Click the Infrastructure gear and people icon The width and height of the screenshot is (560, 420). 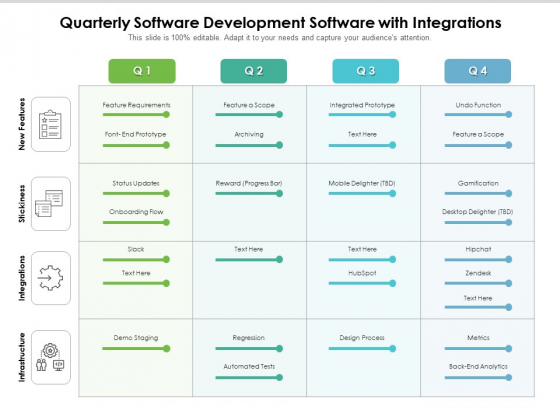coord(50,357)
